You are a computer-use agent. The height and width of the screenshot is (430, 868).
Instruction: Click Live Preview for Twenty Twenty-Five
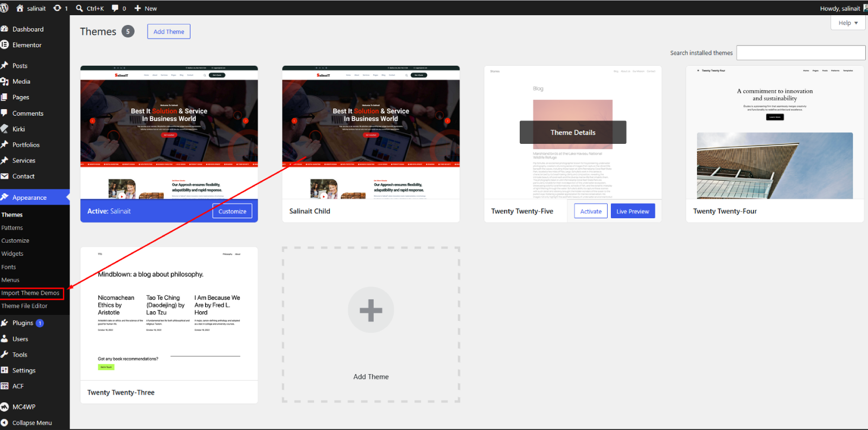coord(633,211)
